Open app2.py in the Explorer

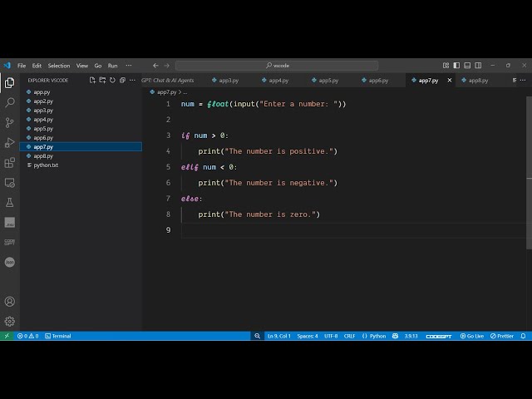[81, 101]
